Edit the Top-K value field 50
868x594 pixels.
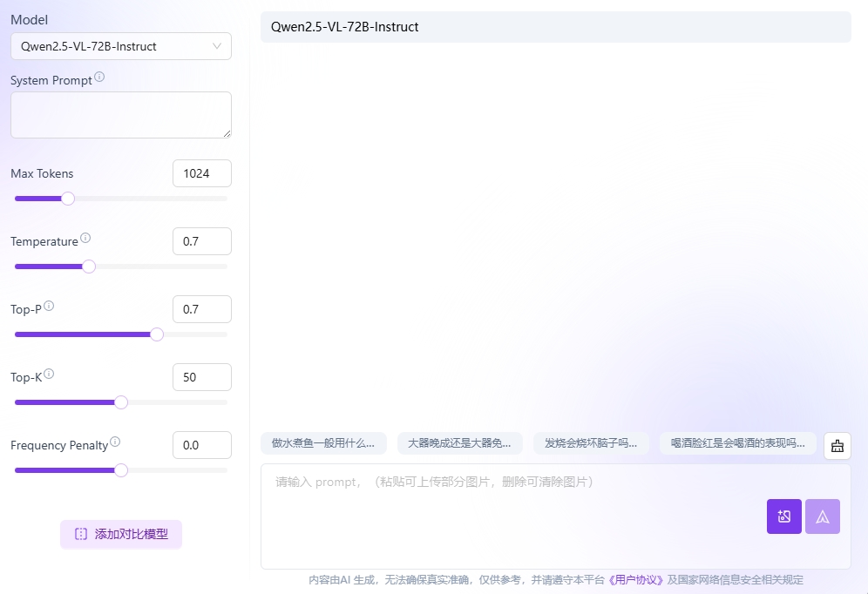(x=202, y=377)
